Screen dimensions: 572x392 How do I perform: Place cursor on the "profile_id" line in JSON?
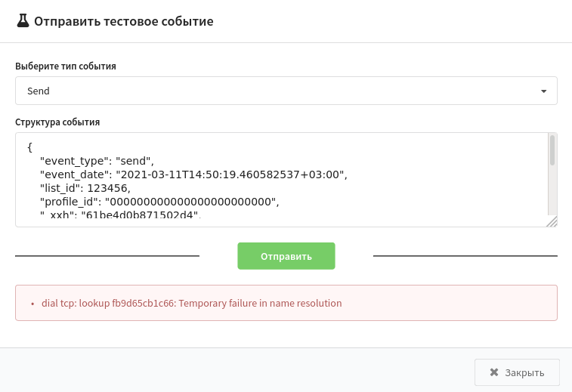(159, 202)
